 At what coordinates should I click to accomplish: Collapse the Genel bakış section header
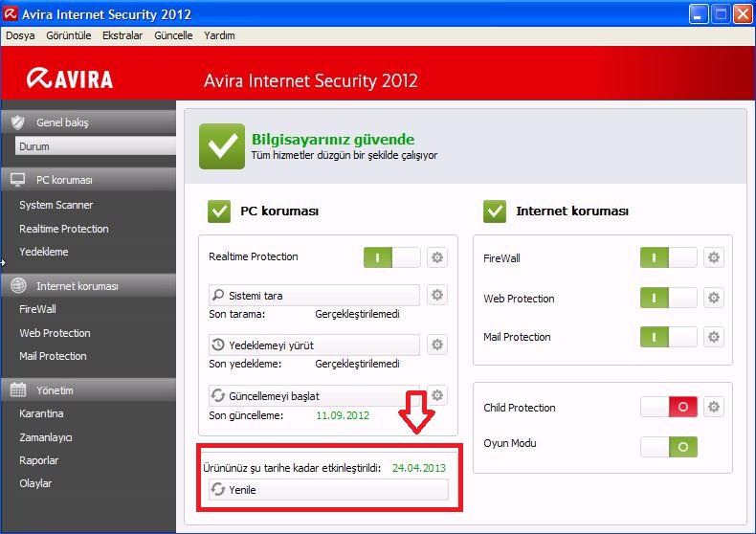89,122
